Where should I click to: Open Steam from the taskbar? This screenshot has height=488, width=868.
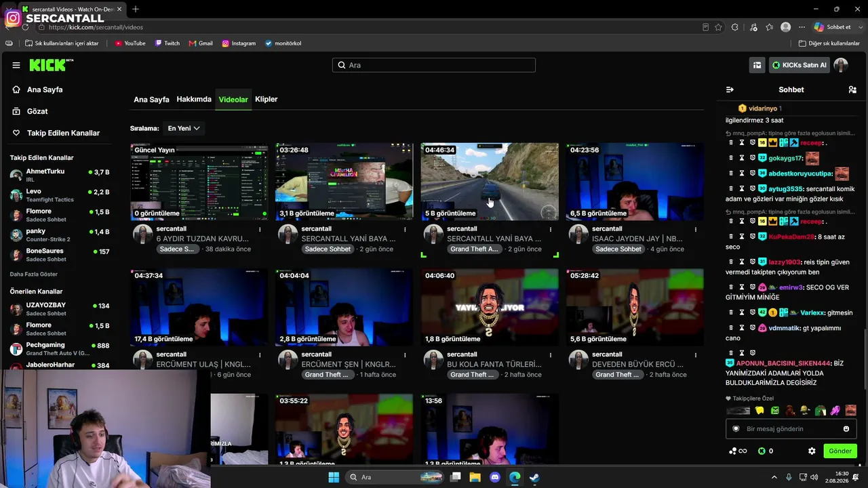(x=534, y=477)
